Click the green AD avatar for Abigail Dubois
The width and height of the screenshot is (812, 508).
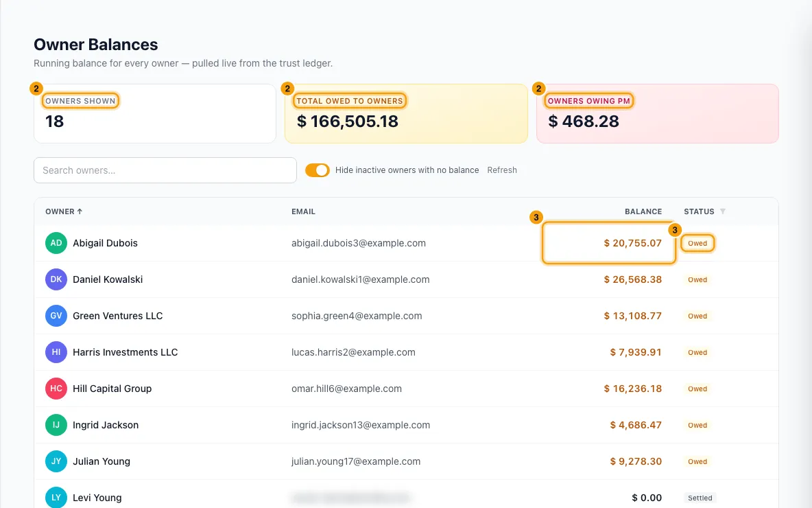coord(56,243)
